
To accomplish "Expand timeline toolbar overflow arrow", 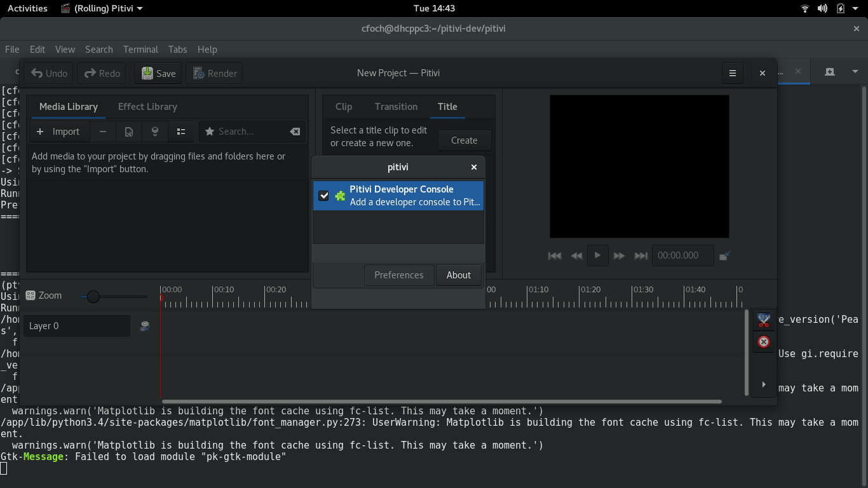I will (x=764, y=384).
